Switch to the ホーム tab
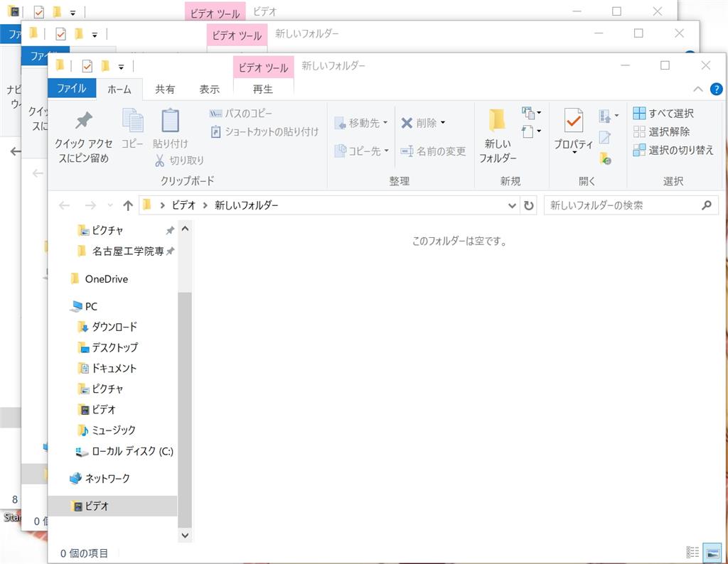 pyautogui.click(x=119, y=89)
